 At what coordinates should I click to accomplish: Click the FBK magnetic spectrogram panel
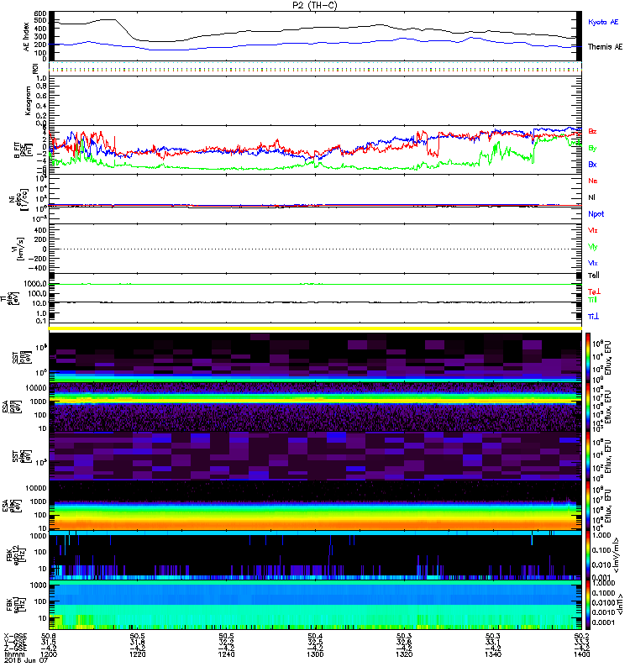click(x=315, y=605)
